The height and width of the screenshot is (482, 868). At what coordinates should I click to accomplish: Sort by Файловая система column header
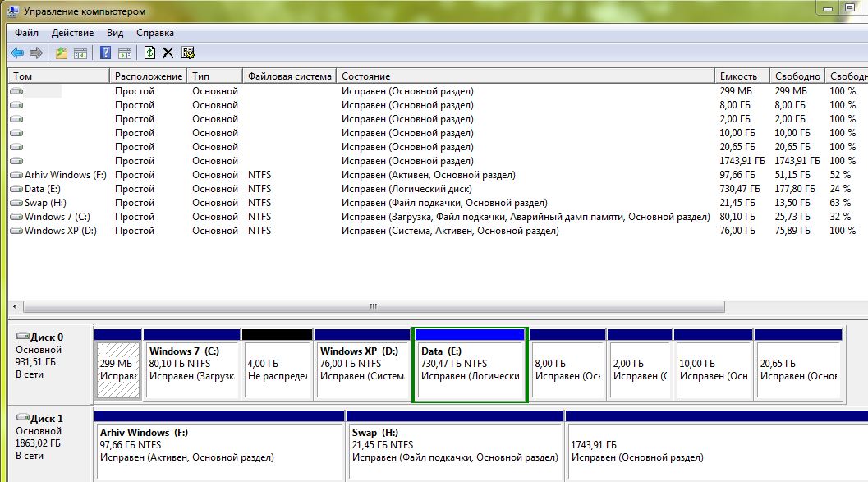pyautogui.click(x=289, y=76)
